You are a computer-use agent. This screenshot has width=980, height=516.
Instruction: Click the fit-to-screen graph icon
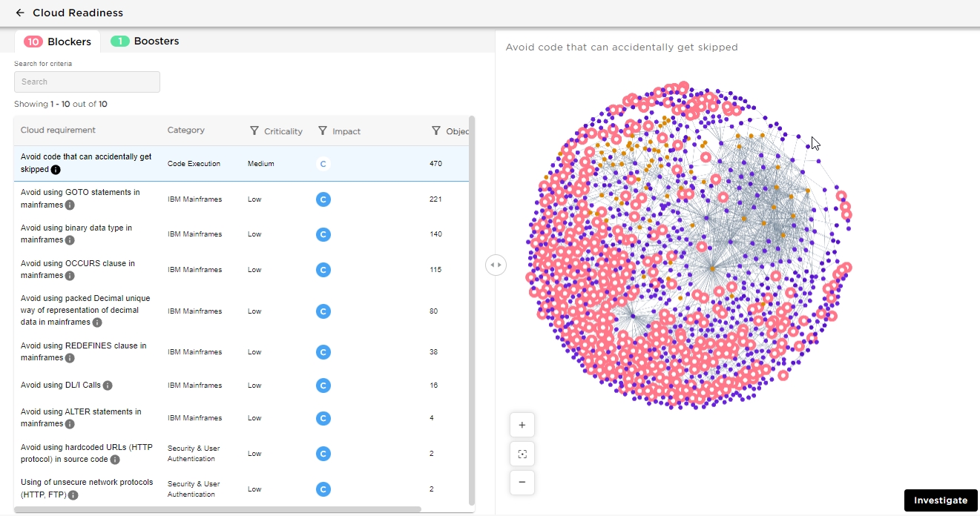coord(522,454)
